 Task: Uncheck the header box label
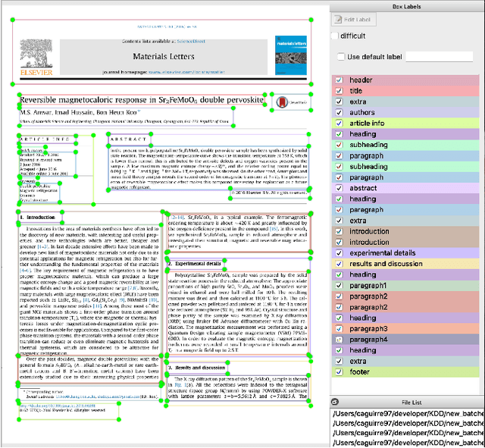click(339, 80)
